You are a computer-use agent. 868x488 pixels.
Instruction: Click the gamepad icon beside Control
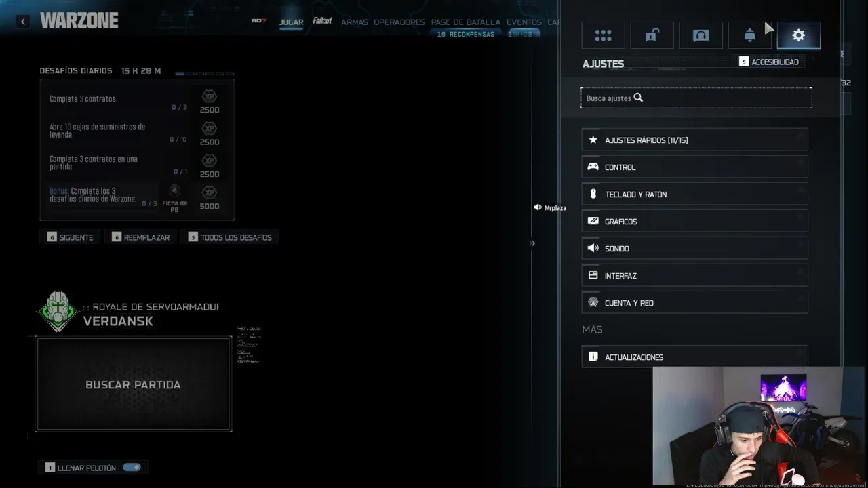pyautogui.click(x=593, y=167)
